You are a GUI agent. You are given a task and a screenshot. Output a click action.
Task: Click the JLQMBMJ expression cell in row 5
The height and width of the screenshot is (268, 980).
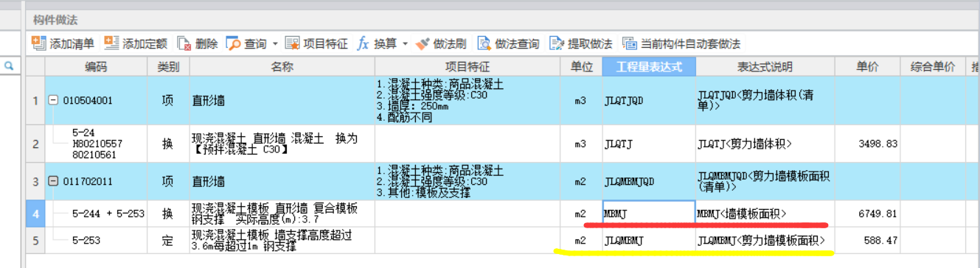648,240
